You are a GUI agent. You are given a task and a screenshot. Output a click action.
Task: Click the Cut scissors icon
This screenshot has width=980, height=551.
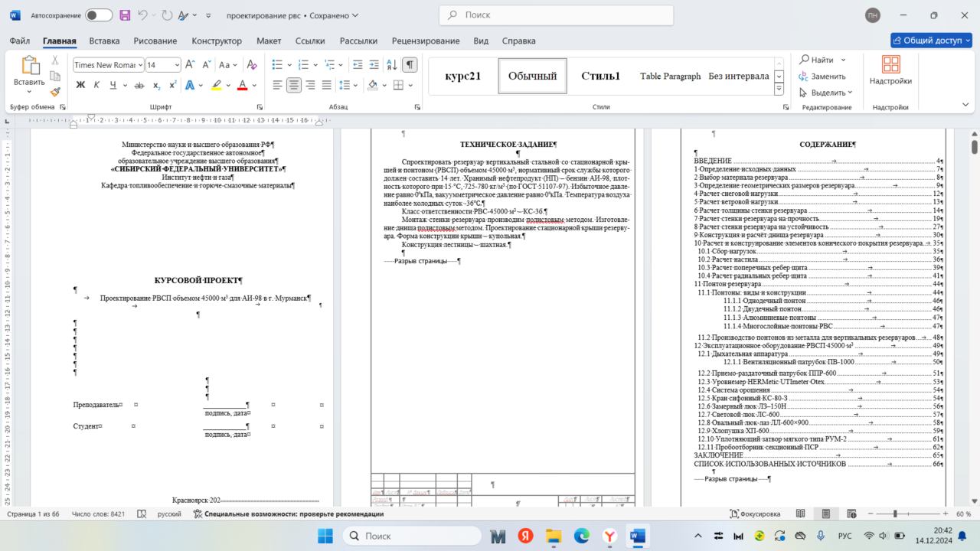pos(55,60)
